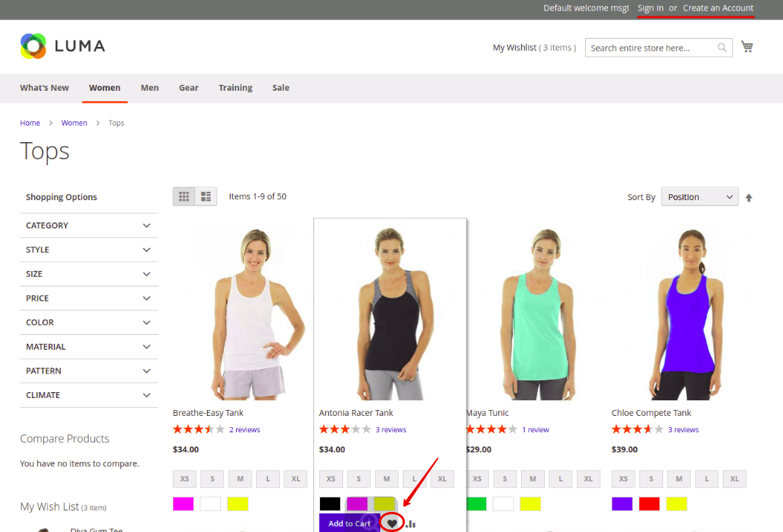This screenshot has width=783, height=532.
Task: Open the Sale menu
Action: pyautogui.click(x=281, y=88)
